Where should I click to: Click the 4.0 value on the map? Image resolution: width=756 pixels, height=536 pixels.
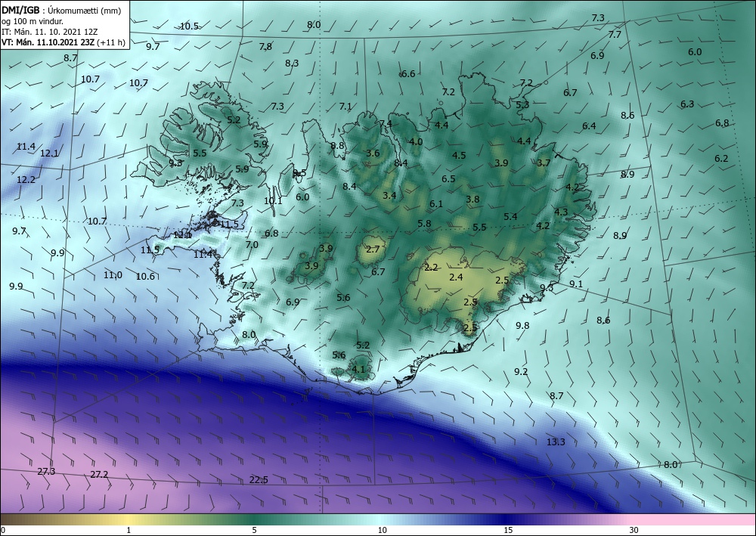[416, 142]
